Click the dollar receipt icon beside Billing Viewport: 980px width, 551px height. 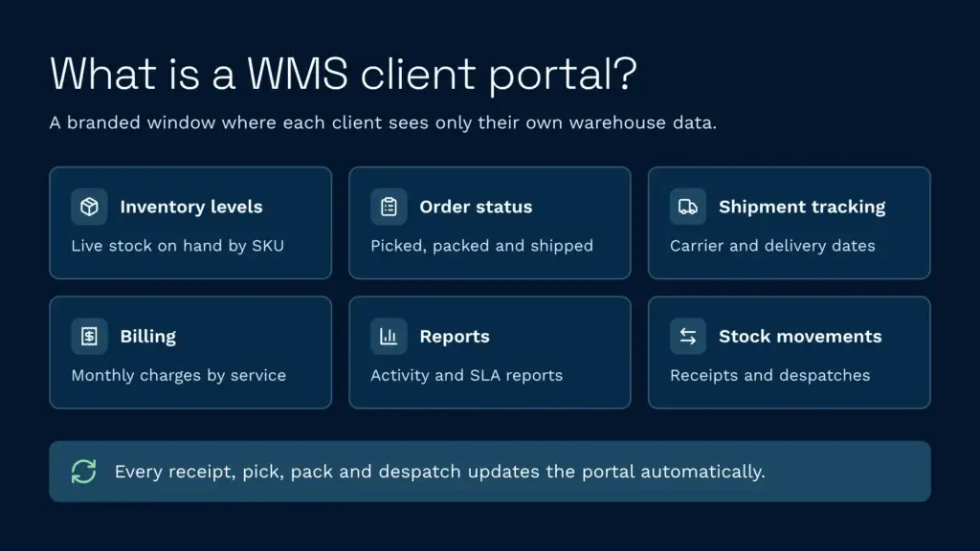(x=89, y=336)
